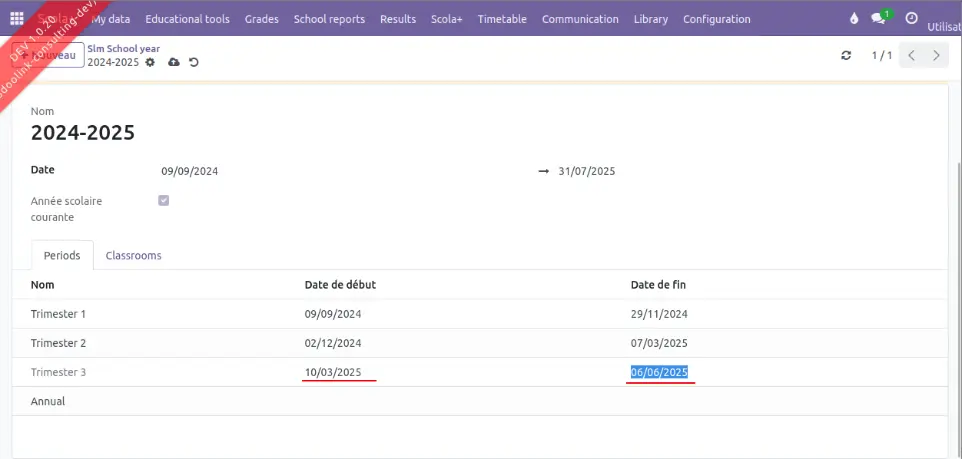Screen dimensions: 962x459
Task: Select the Annual period row
Action: [x=48, y=401]
